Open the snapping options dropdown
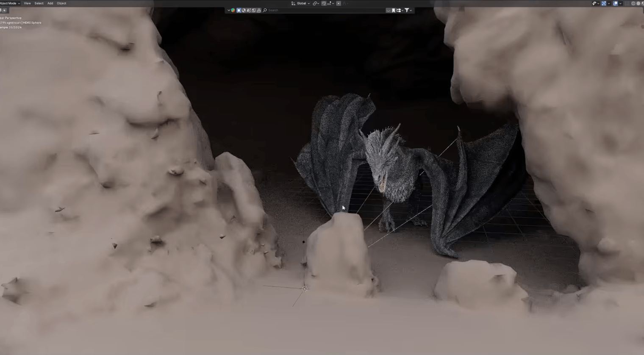The image size is (644, 355). click(x=330, y=3)
